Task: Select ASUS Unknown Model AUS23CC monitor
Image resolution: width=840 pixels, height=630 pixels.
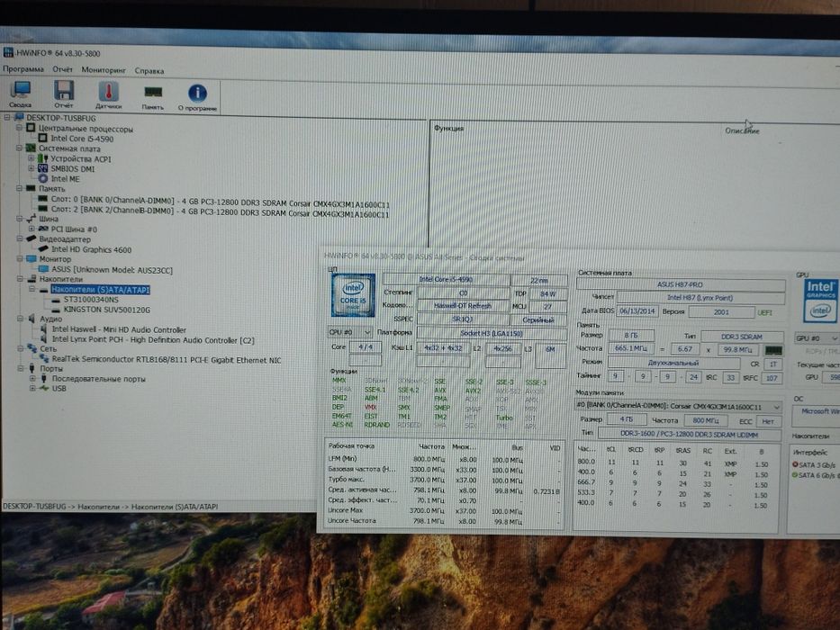Action: [112, 270]
